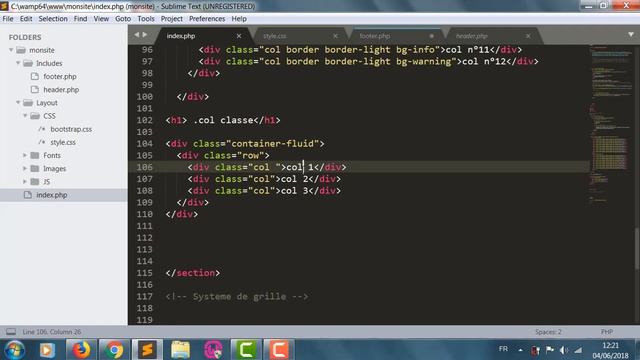Click the header.php file icon
Image resolution: width=640 pixels, height=360 pixels.
pyautogui.click(x=35, y=89)
